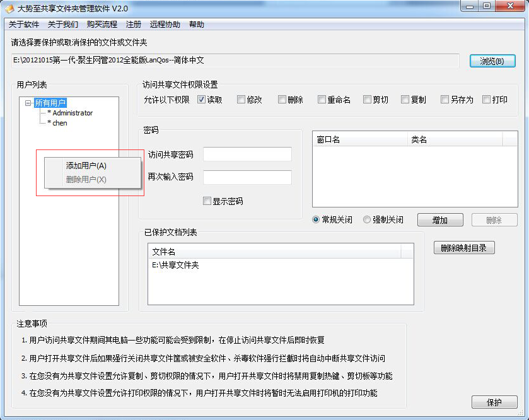The width and height of the screenshot is (529, 420).
Task: Click the 浏览(B) browse button
Action: point(492,61)
